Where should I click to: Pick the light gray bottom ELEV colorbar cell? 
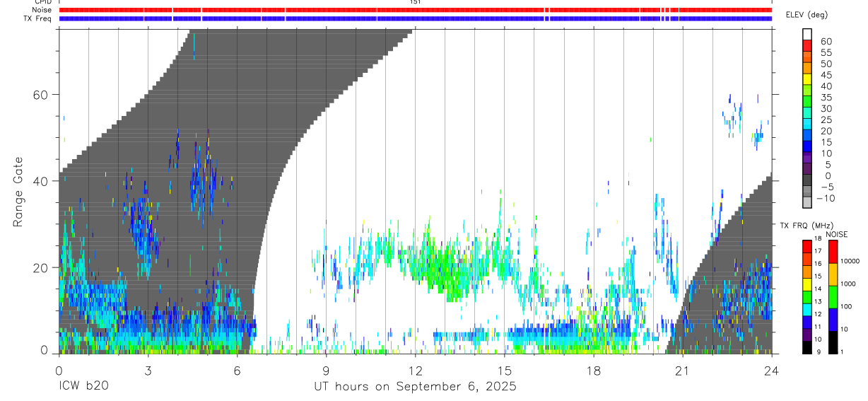coord(807,203)
